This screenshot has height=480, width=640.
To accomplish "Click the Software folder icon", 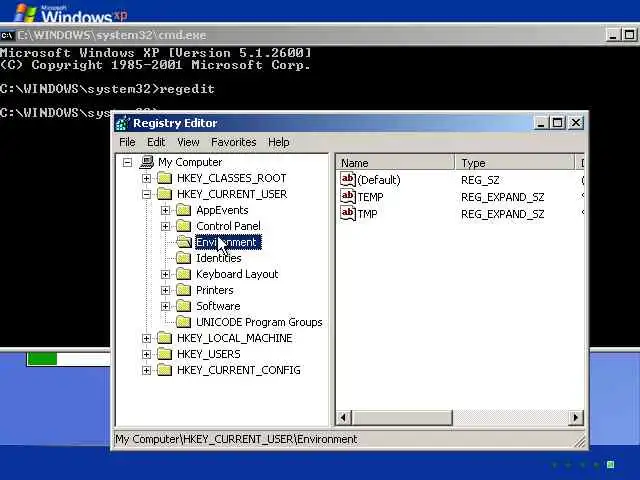I will 184,306.
